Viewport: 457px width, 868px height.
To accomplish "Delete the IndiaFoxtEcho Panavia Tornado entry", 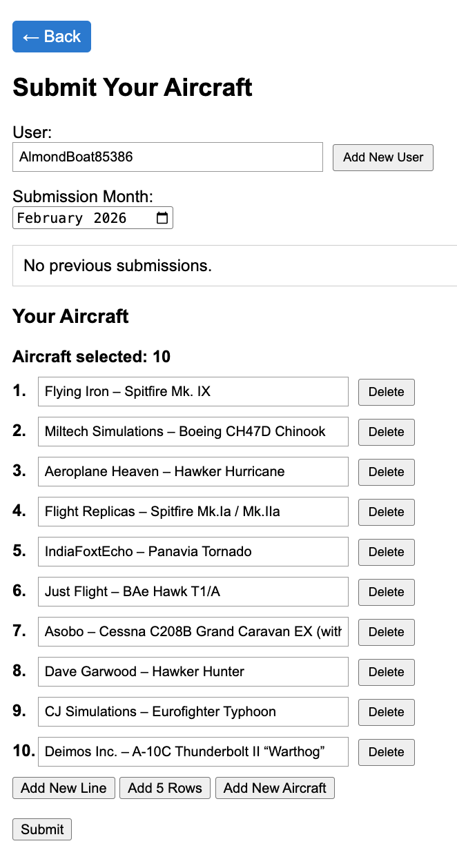I will (386, 552).
